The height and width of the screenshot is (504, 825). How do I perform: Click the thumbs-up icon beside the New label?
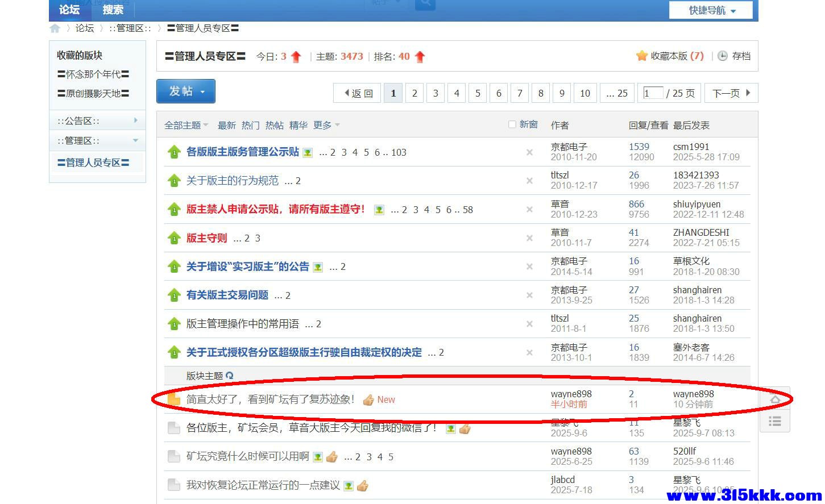[369, 399]
